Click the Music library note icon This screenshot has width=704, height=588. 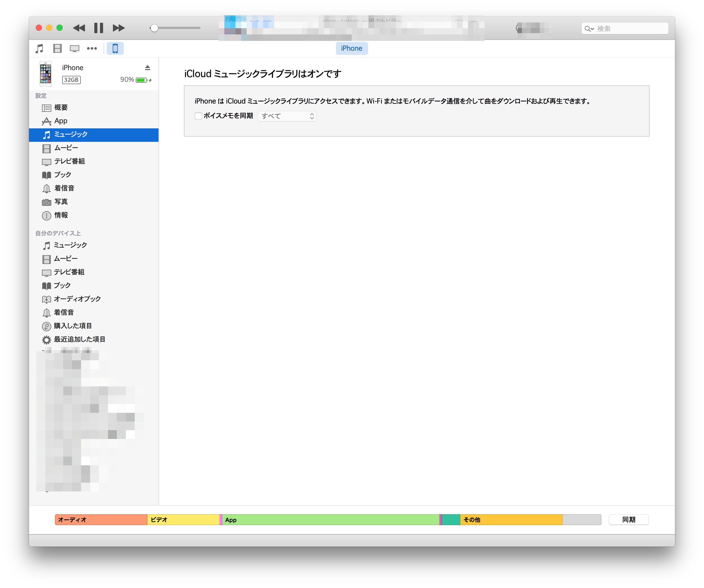coord(40,49)
